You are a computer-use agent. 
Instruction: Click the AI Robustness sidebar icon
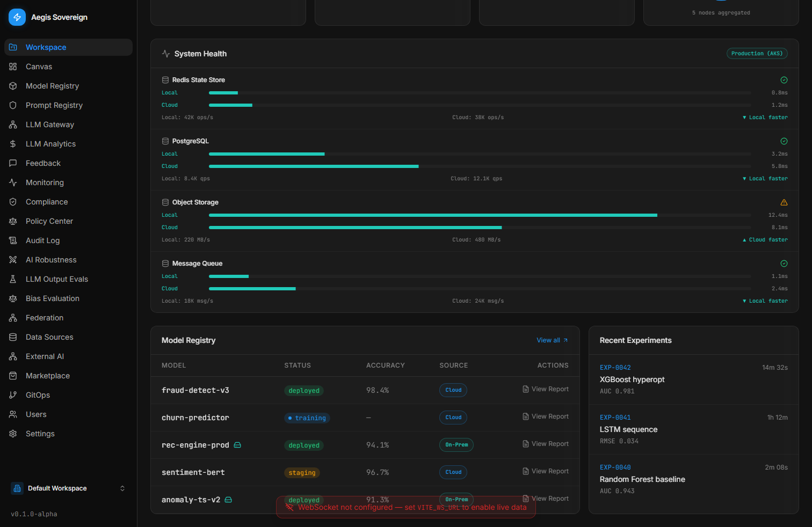[13, 260]
